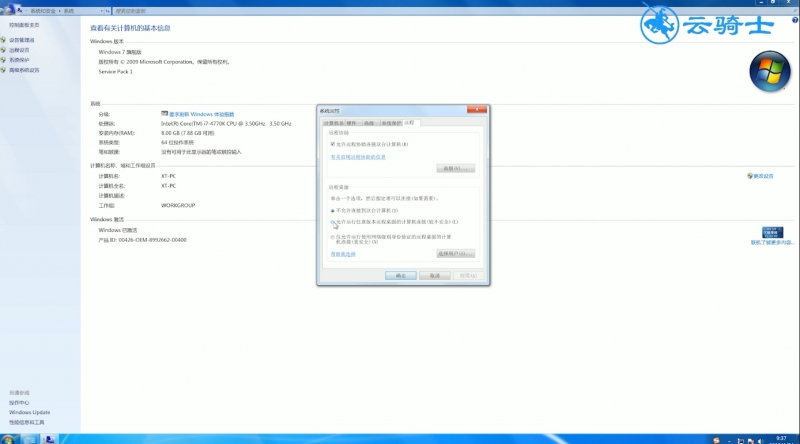
Task: Switch to 远程 tab
Action: (410, 122)
